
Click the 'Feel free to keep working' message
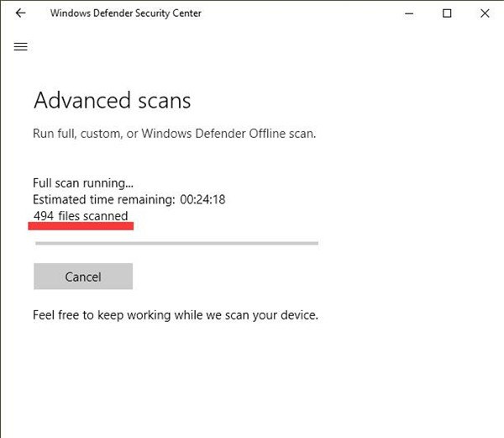(176, 315)
